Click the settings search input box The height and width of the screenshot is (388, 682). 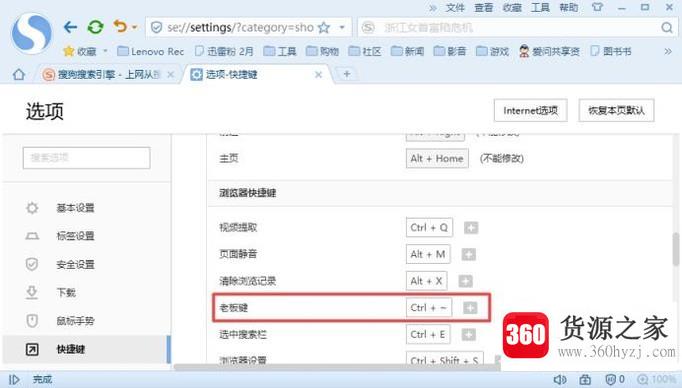[x=87, y=157]
